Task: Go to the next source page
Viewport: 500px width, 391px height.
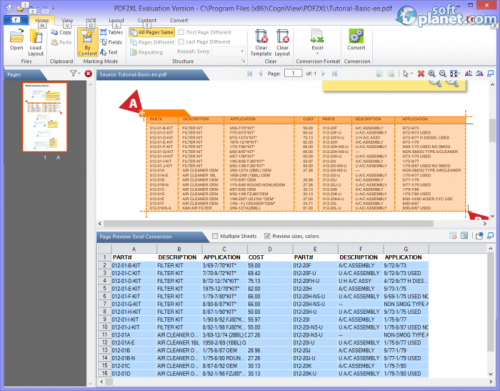Action: click(323, 74)
